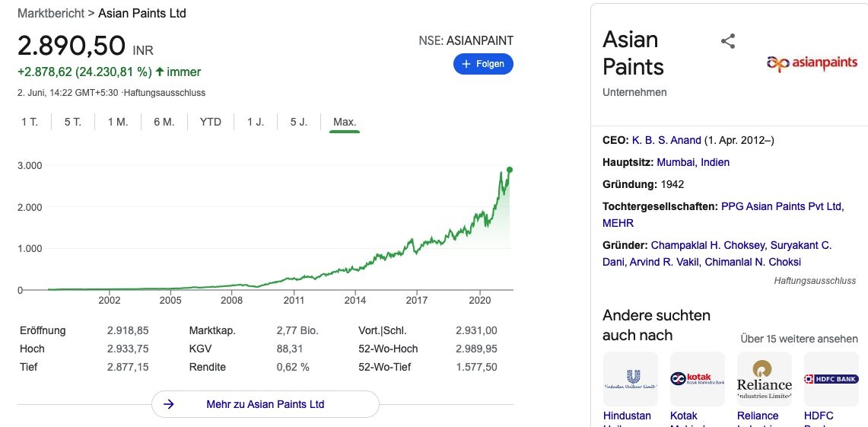Click Über 15 weitere ansehen link
Screen dimensions: 868x427
click(x=800, y=339)
